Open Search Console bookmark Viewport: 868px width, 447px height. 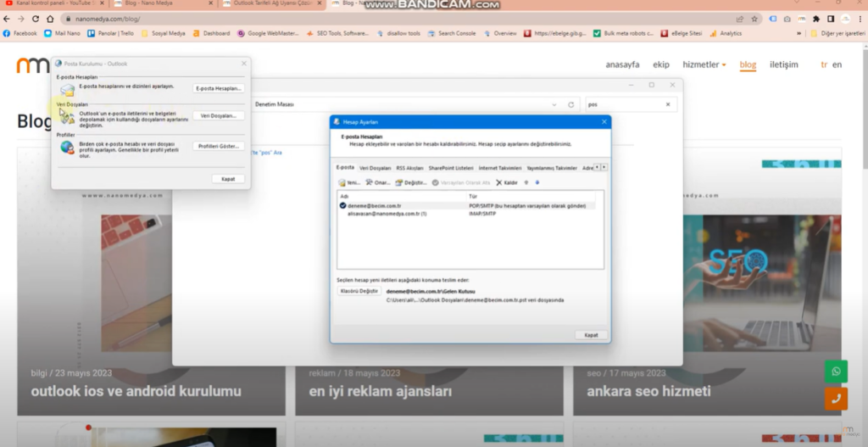pos(452,33)
